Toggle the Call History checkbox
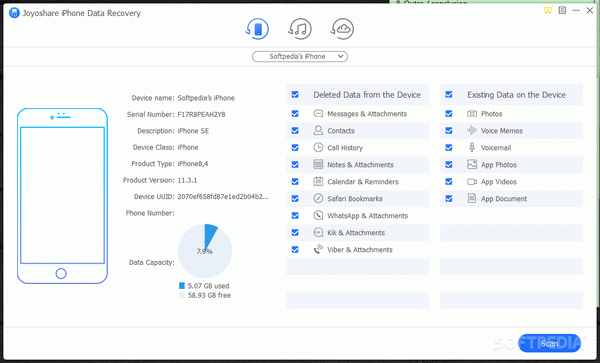This screenshot has height=363, width=600. 295,147
